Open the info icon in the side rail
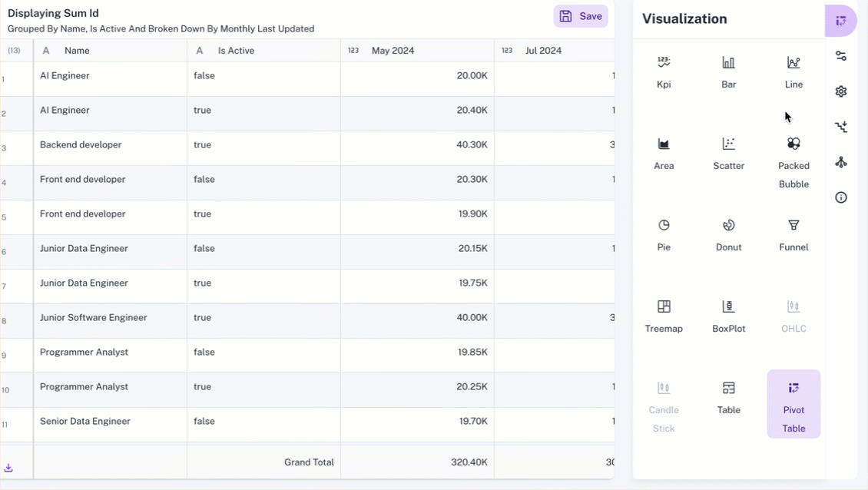Screen dimensions: 868x490 841,197
